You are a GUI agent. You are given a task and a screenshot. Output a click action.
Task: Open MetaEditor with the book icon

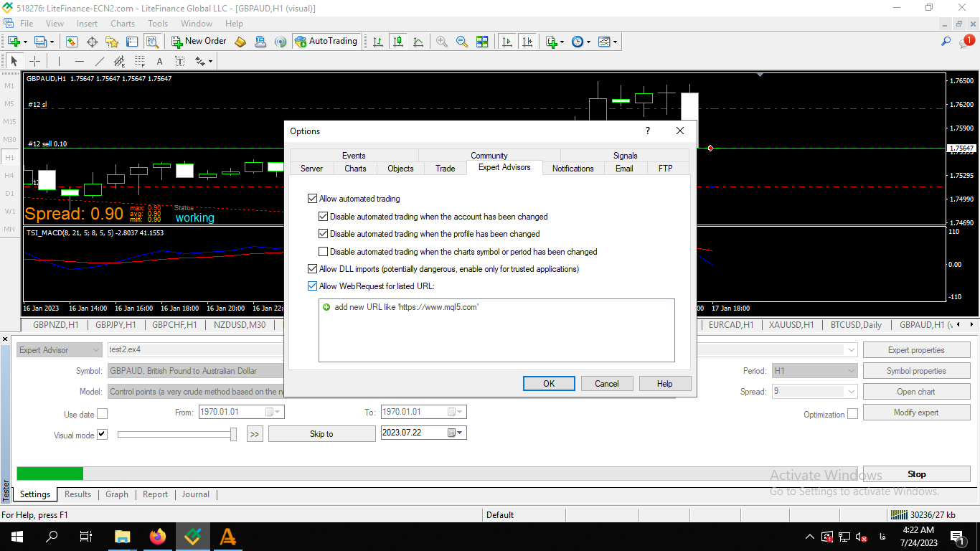(x=240, y=42)
